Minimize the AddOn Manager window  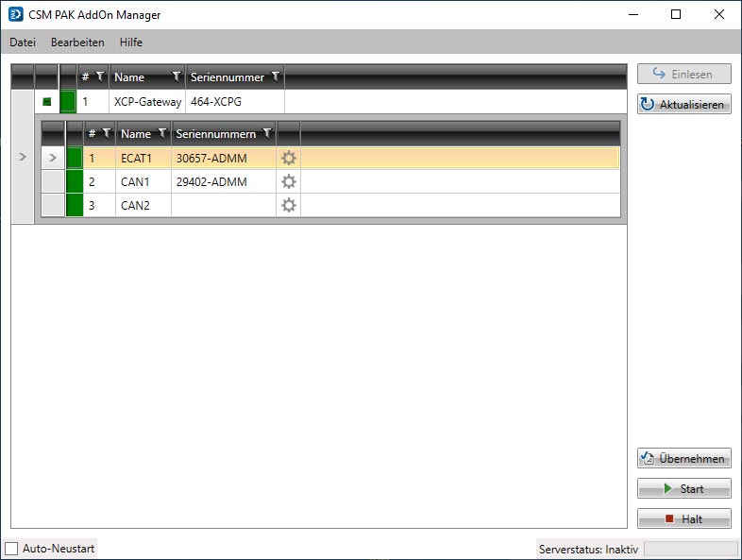pyautogui.click(x=633, y=15)
